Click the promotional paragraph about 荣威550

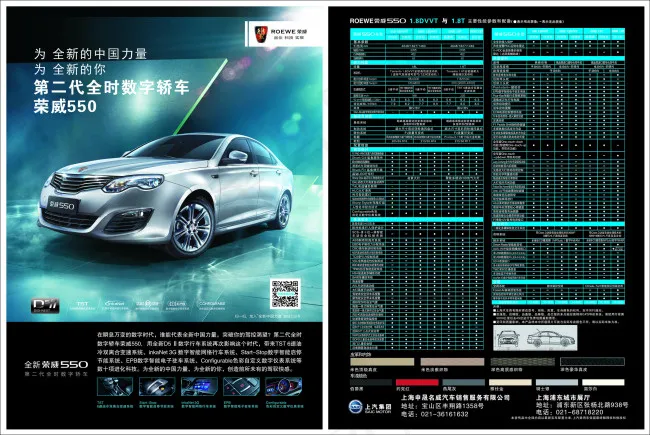point(199,352)
